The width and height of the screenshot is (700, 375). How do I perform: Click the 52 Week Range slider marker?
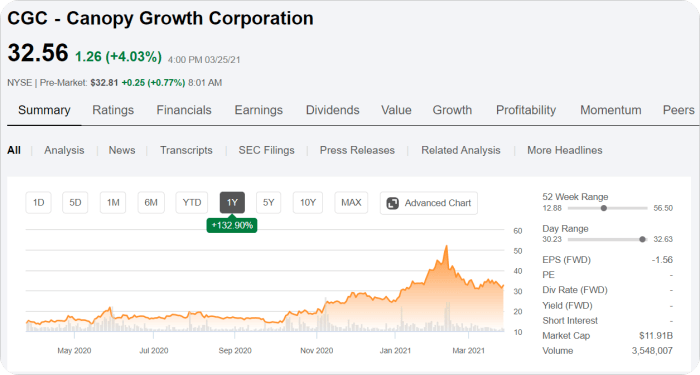604,208
